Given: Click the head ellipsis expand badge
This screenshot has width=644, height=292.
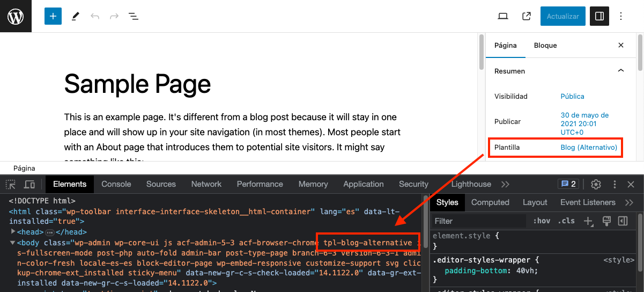Looking at the screenshot, I should point(49,232).
